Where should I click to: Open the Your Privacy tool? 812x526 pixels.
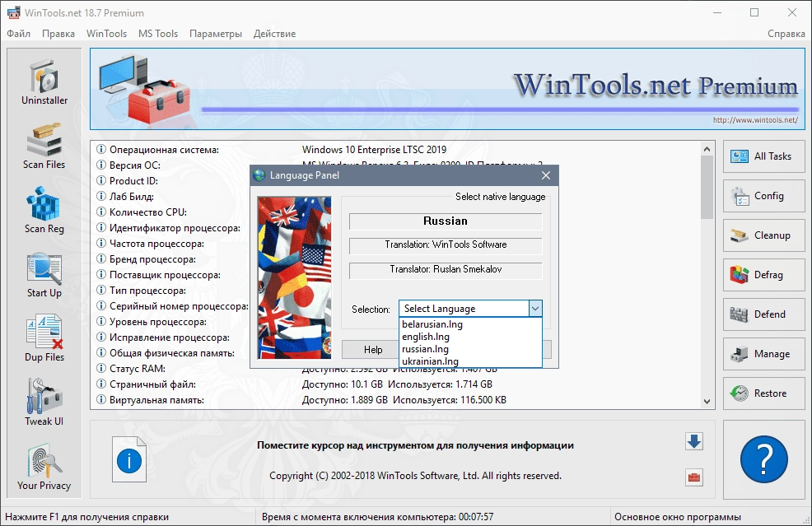pyautogui.click(x=44, y=467)
